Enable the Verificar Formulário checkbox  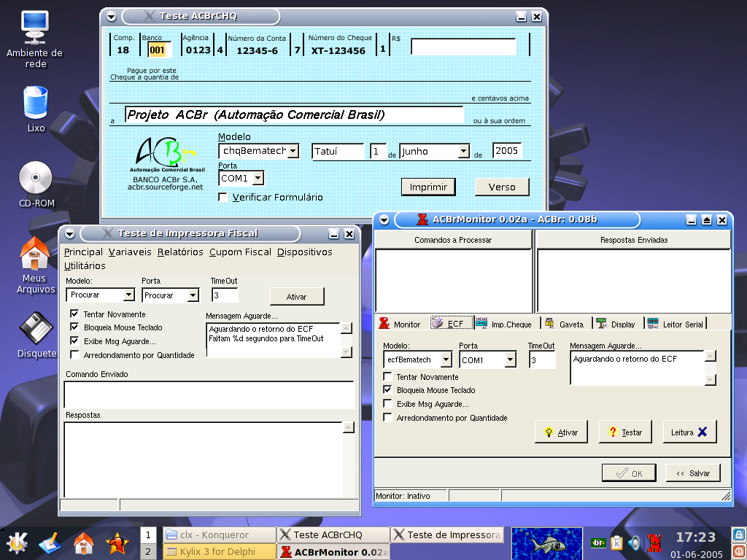[x=223, y=197]
